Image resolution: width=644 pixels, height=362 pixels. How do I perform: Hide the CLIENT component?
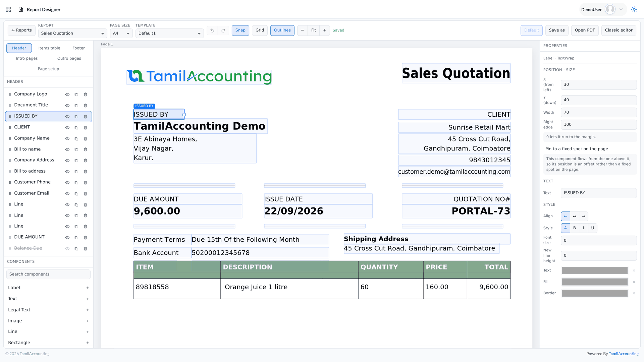pos(67,128)
